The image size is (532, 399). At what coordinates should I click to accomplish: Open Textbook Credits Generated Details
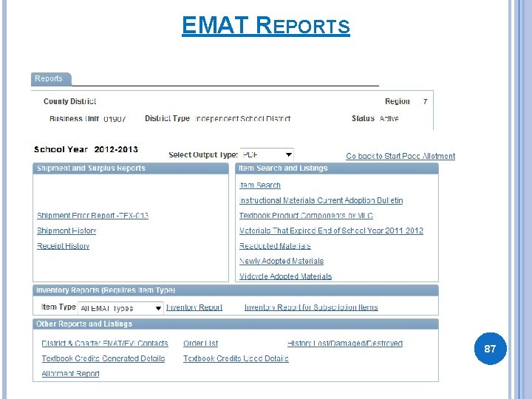(x=103, y=358)
